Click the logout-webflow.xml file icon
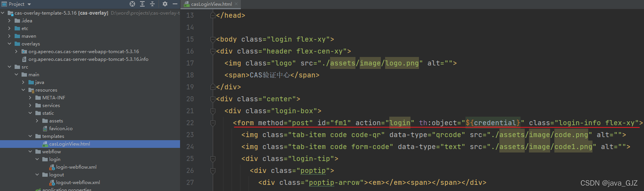The height and width of the screenshot is (191, 644). (52, 183)
